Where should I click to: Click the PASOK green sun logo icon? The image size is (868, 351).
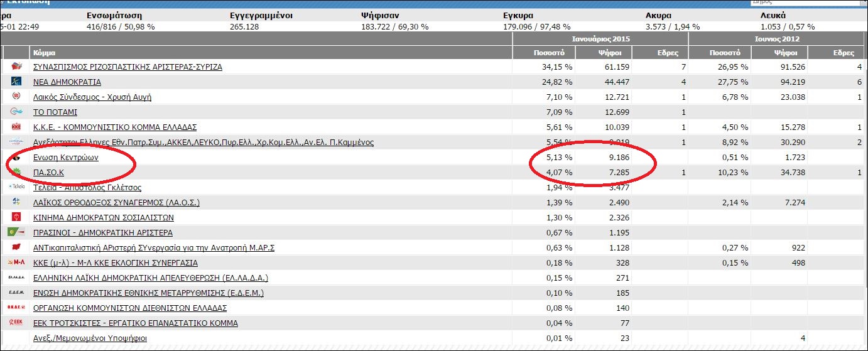tap(16, 172)
